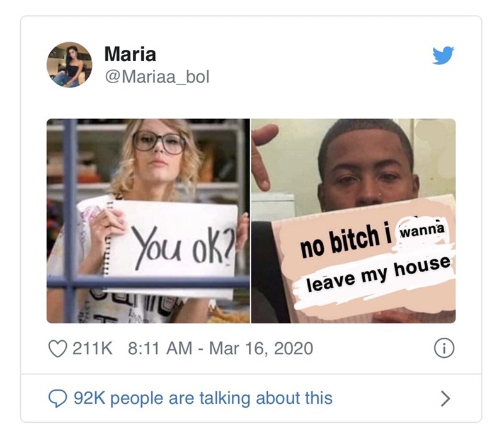This screenshot has width=504, height=431.
Task: Open the "You ok?" sign image
Action: pos(148,221)
